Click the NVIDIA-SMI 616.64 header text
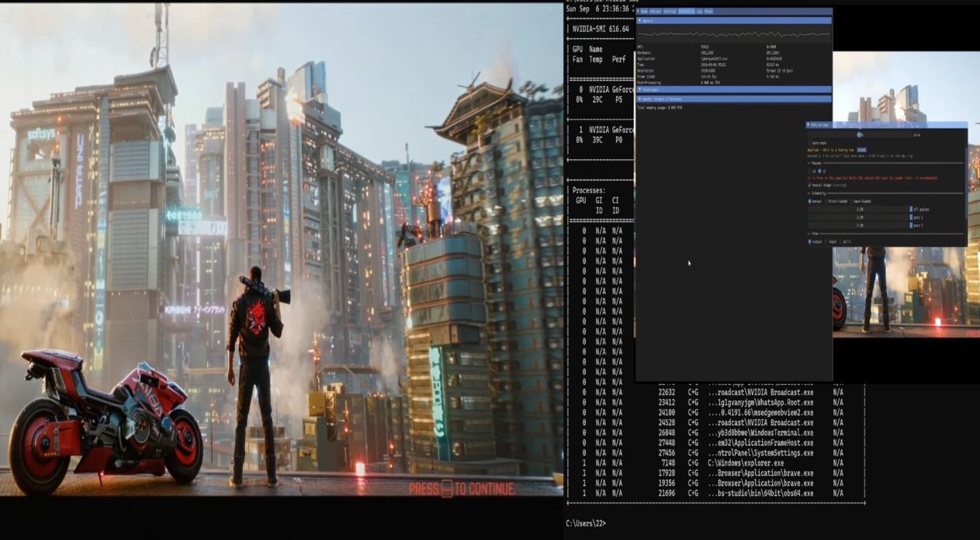 pos(600,29)
